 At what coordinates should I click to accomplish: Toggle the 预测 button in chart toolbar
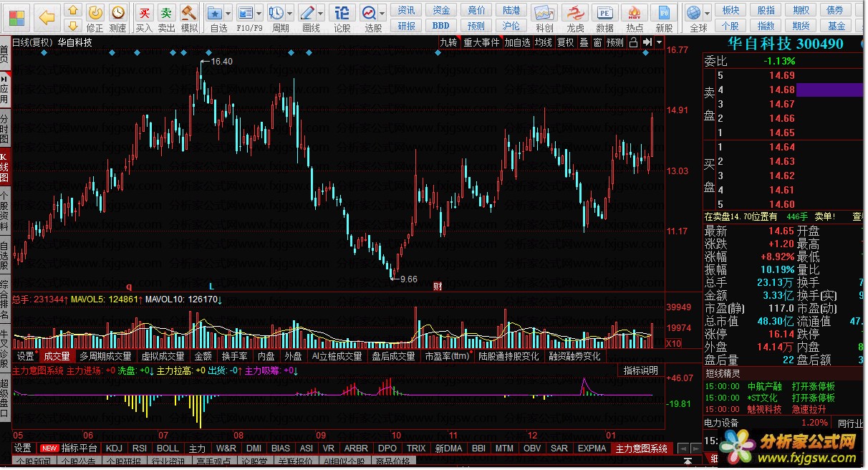click(x=615, y=42)
